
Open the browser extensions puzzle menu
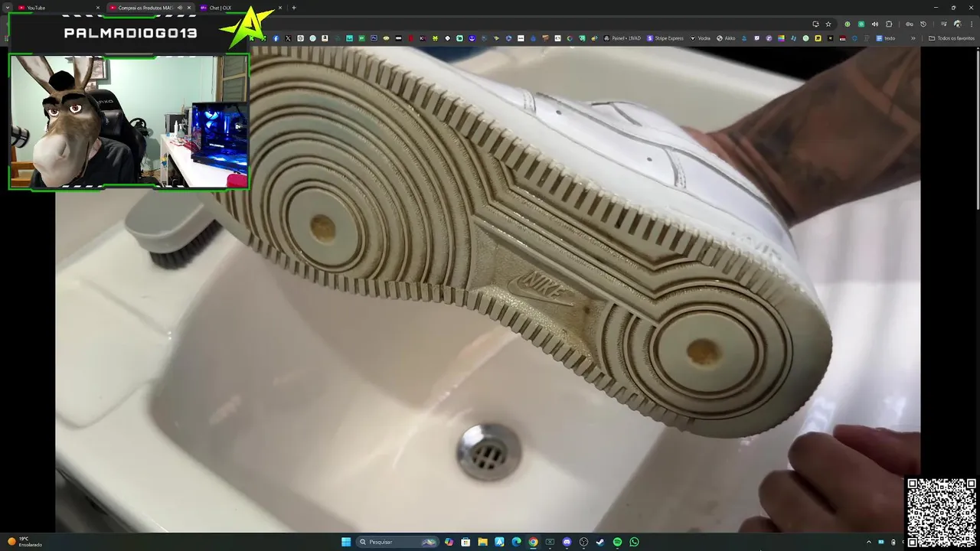pos(889,24)
